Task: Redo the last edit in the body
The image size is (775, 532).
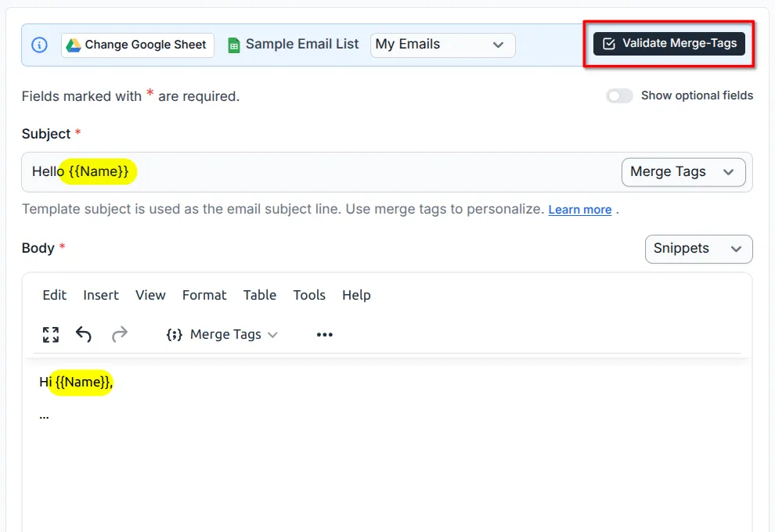Action: tap(119, 334)
